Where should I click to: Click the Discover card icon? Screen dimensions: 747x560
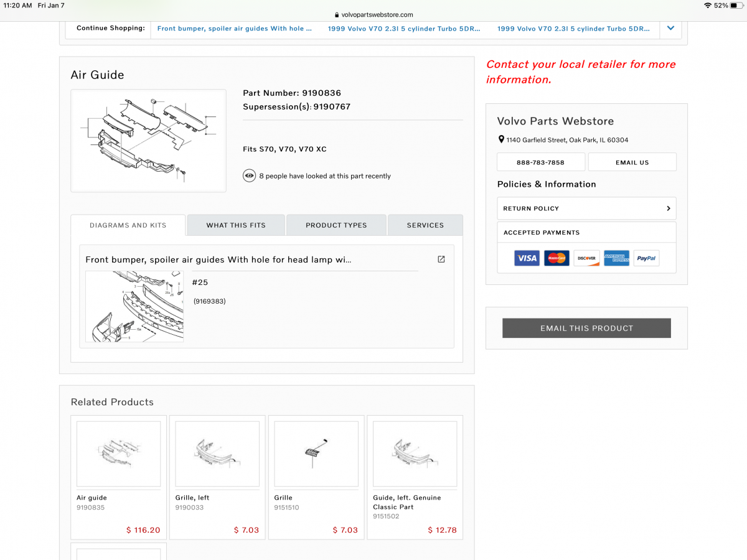click(586, 258)
